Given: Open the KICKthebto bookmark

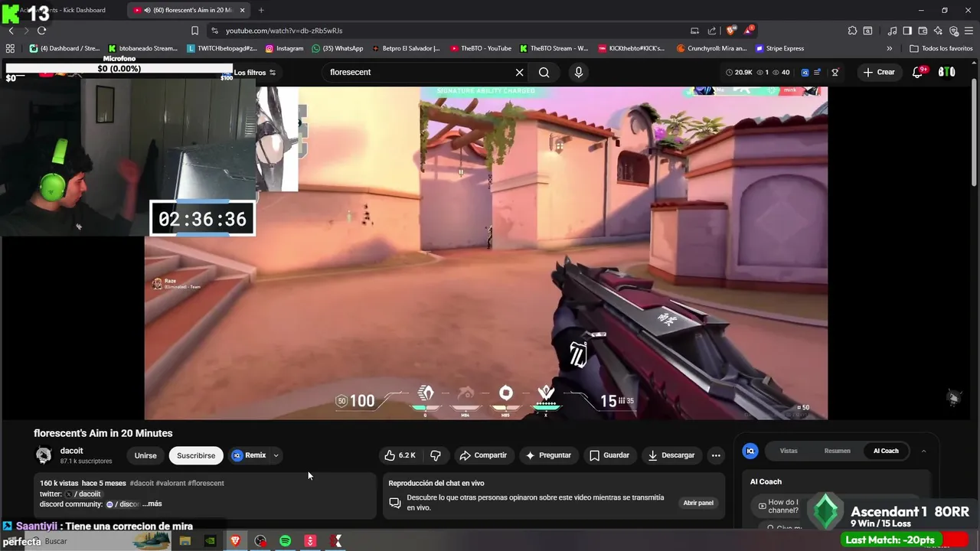Looking at the screenshot, I should click(632, 48).
